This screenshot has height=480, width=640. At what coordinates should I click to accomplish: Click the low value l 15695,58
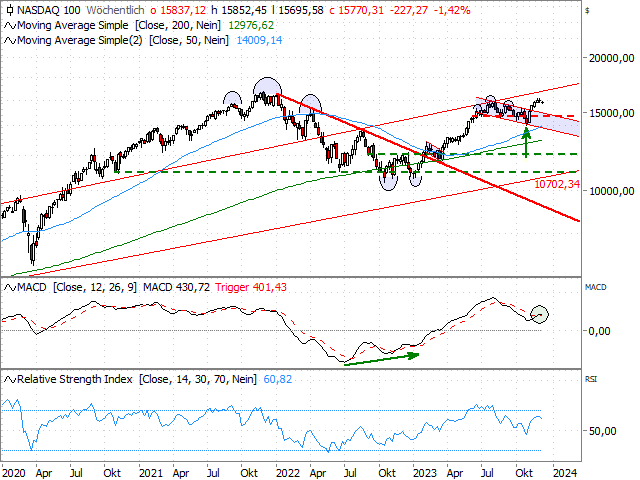click(298, 10)
